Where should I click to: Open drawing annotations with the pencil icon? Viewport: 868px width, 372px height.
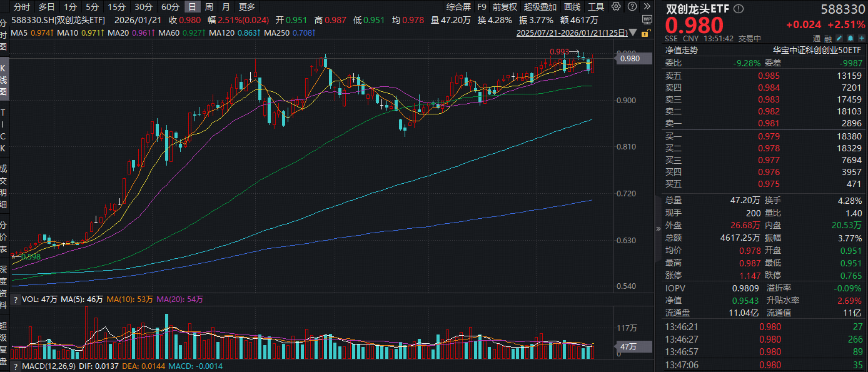[x=839, y=38]
